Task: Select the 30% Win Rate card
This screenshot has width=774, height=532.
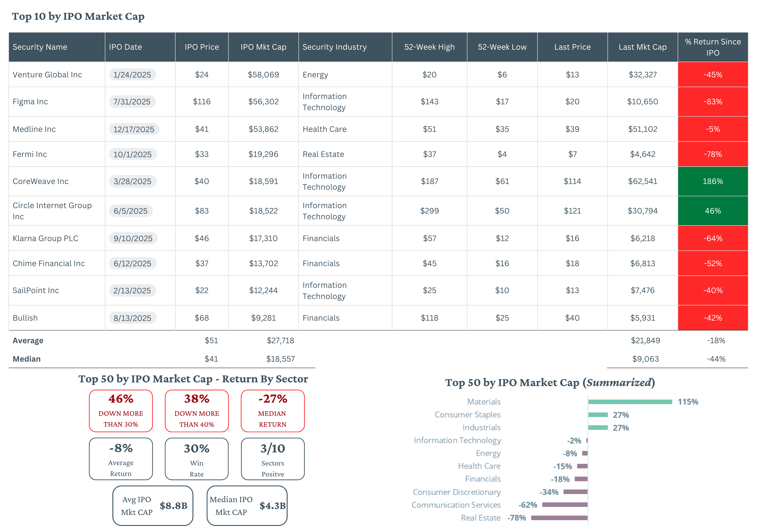Action: click(x=197, y=459)
